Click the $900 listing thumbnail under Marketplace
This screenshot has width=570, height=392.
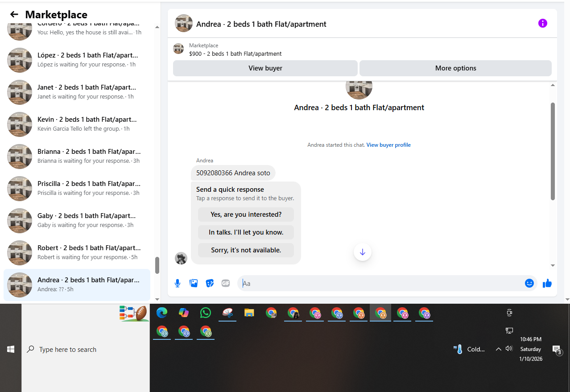point(178,49)
